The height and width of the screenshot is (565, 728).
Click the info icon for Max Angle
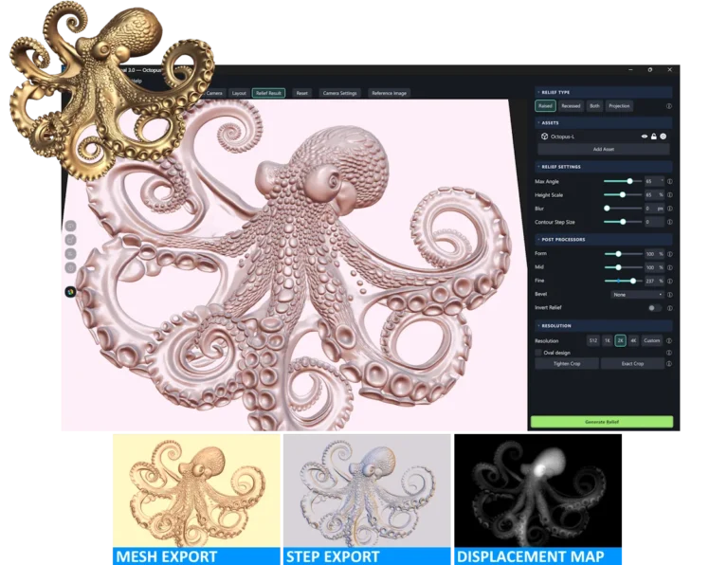pyautogui.click(x=669, y=181)
